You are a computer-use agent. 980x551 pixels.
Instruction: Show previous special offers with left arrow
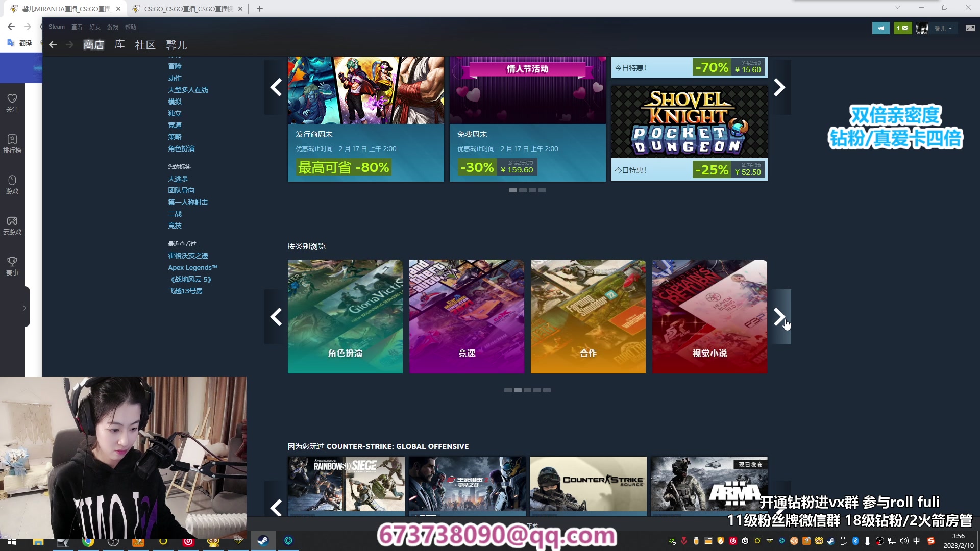276,87
